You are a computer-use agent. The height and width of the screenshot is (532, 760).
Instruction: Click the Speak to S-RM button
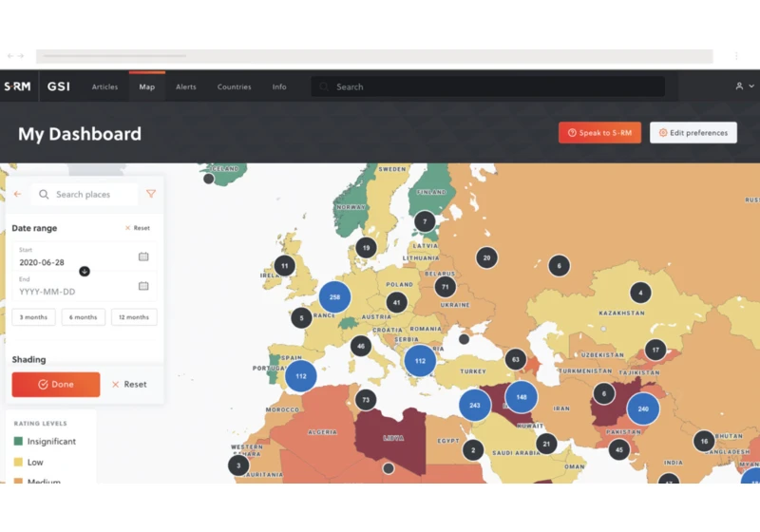599,133
